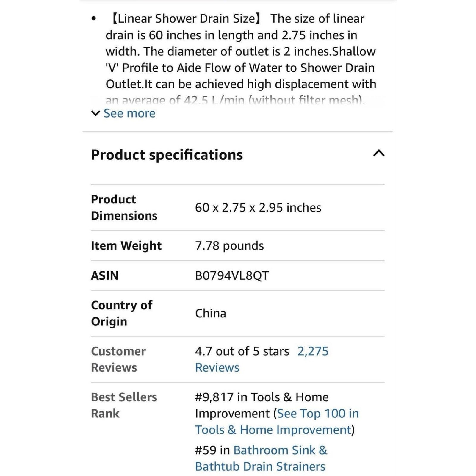Click the 4.7 out of 5 stars text
This screenshot has height=476, width=476.
click(242, 351)
